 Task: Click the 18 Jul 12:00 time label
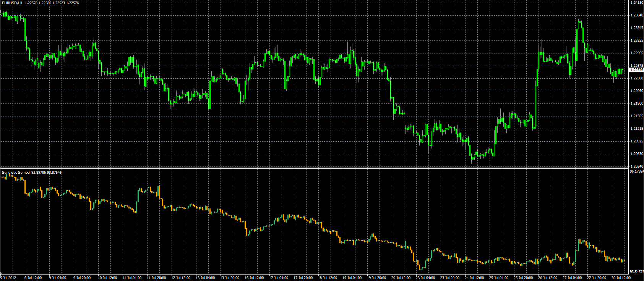[x=328, y=278]
